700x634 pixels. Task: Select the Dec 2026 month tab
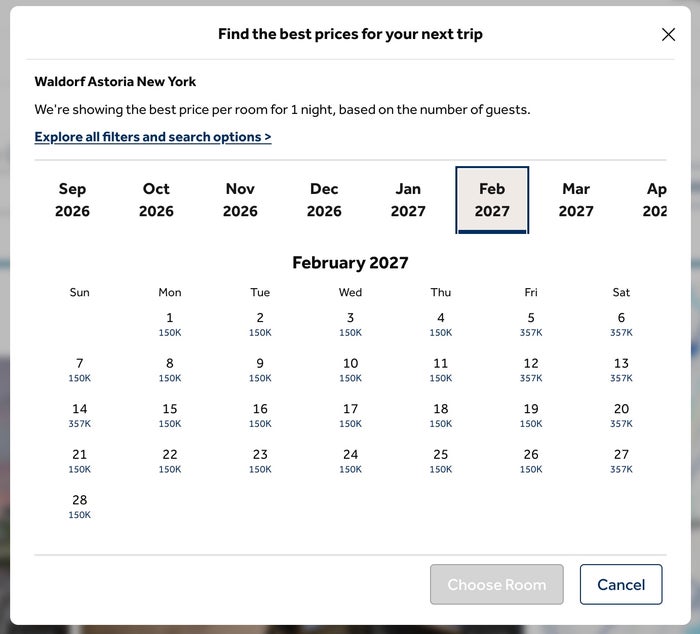324,200
